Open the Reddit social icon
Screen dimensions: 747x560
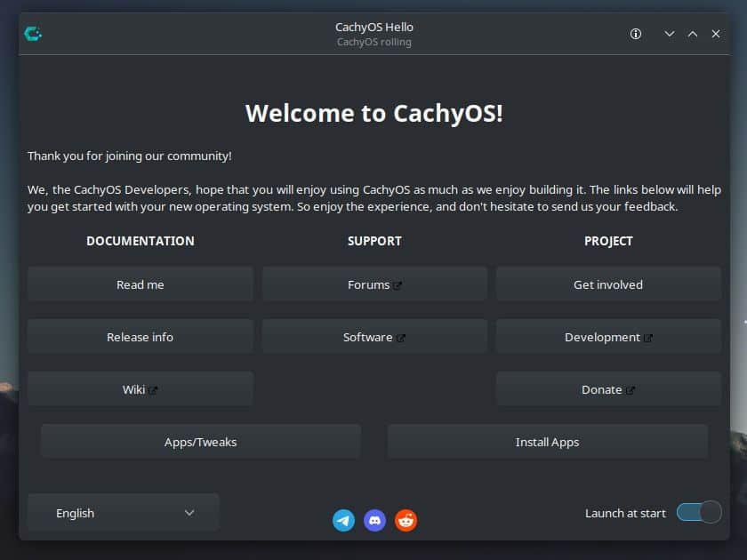pyautogui.click(x=406, y=521)
